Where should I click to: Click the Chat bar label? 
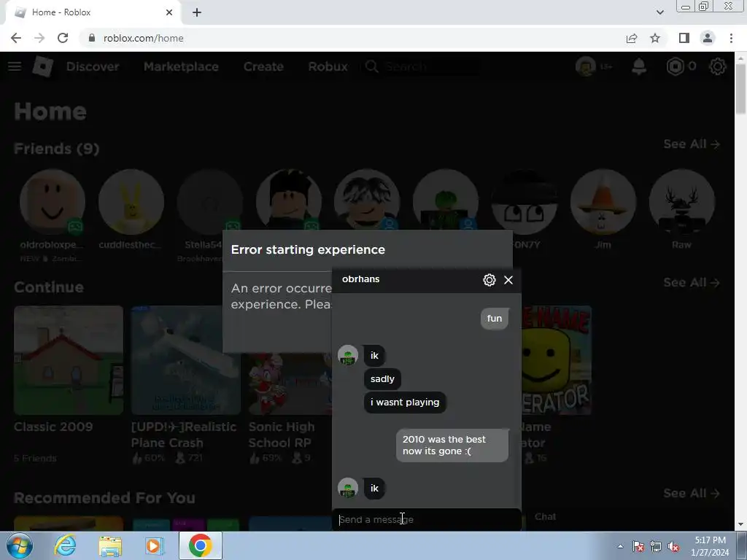545,517
